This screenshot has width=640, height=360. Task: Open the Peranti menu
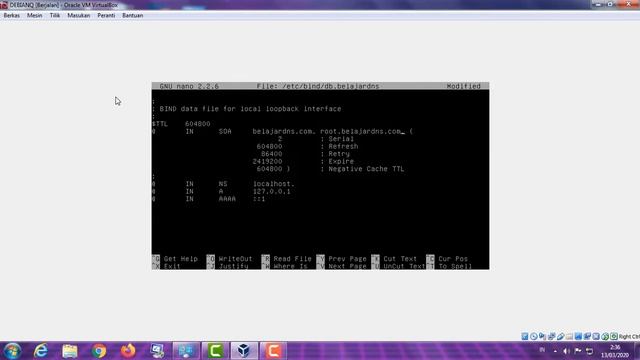(106, 16)
